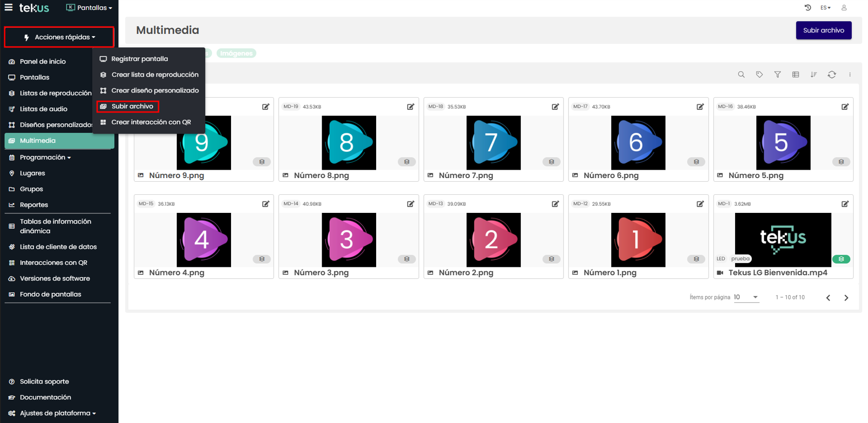The height and width of the screenshot is (423, 868).
Task: Go to next page arrow
Action: click(846, 298)
